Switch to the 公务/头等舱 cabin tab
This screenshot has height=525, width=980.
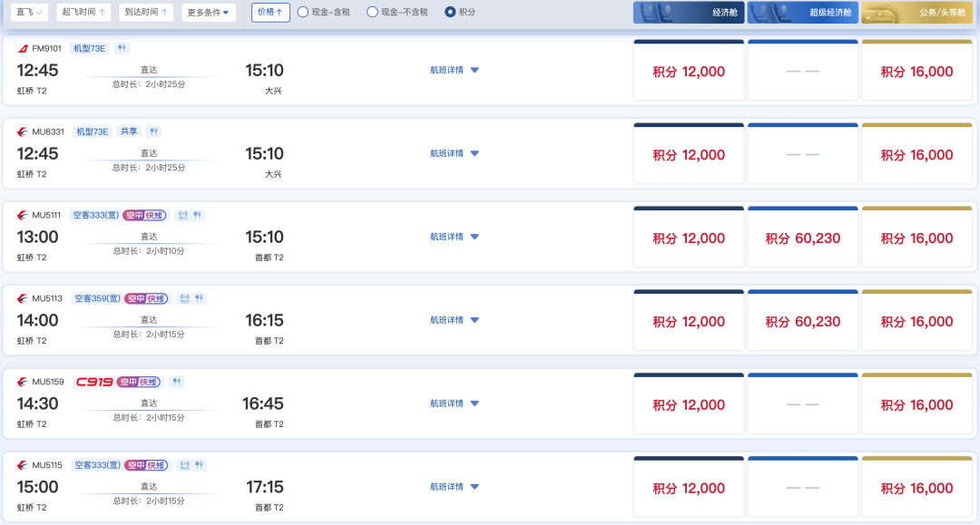[x=916, y=12]
